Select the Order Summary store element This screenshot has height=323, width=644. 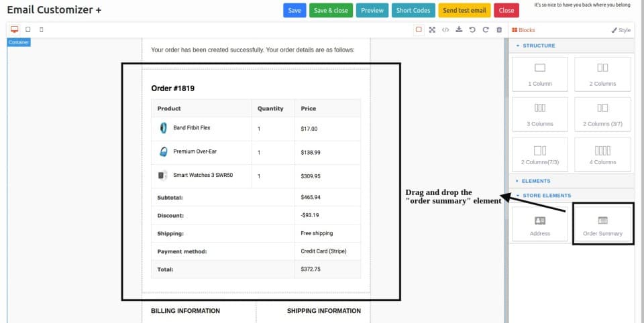(x=602, y=224)
